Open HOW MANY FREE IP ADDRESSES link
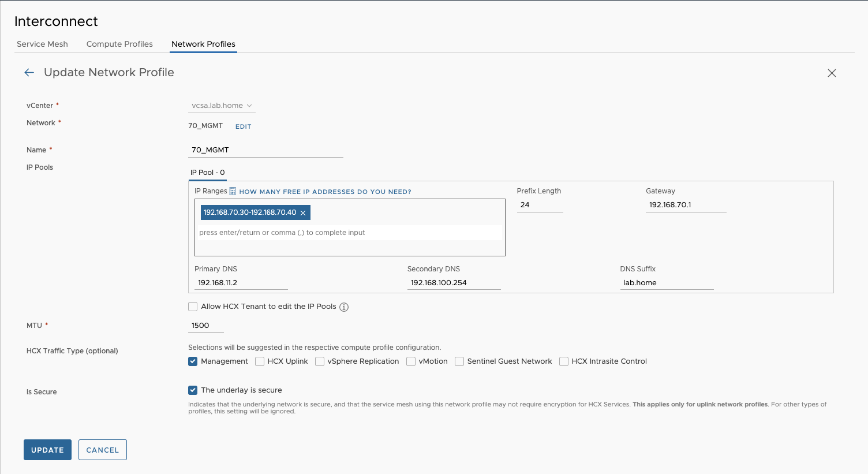This screenshot has width=868, height=474. [x=323, y=191]
